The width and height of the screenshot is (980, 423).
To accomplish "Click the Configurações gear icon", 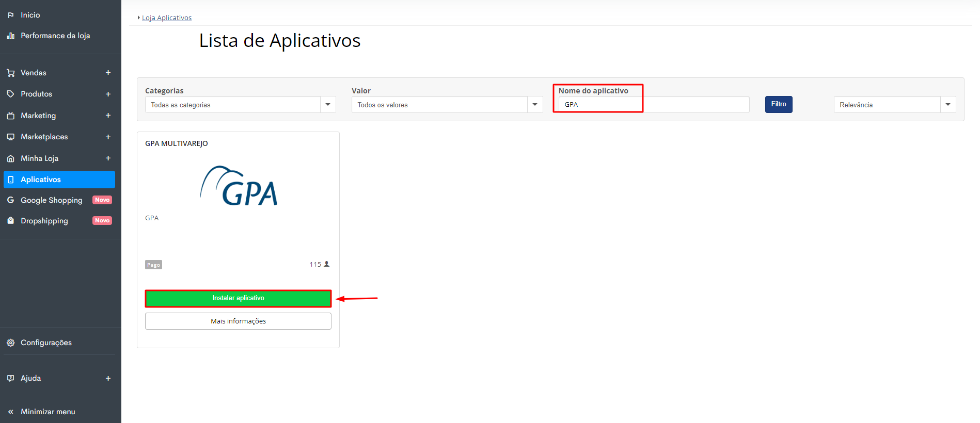I will pyautogui.click(x=10, y=343).
